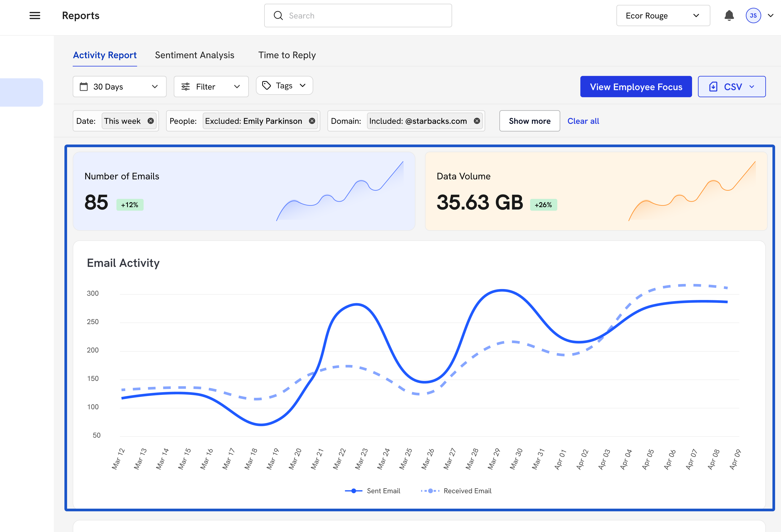781x532 pixels.
Task: Toggle Sent Email series in legend
Action: click(x=372, y=491)
